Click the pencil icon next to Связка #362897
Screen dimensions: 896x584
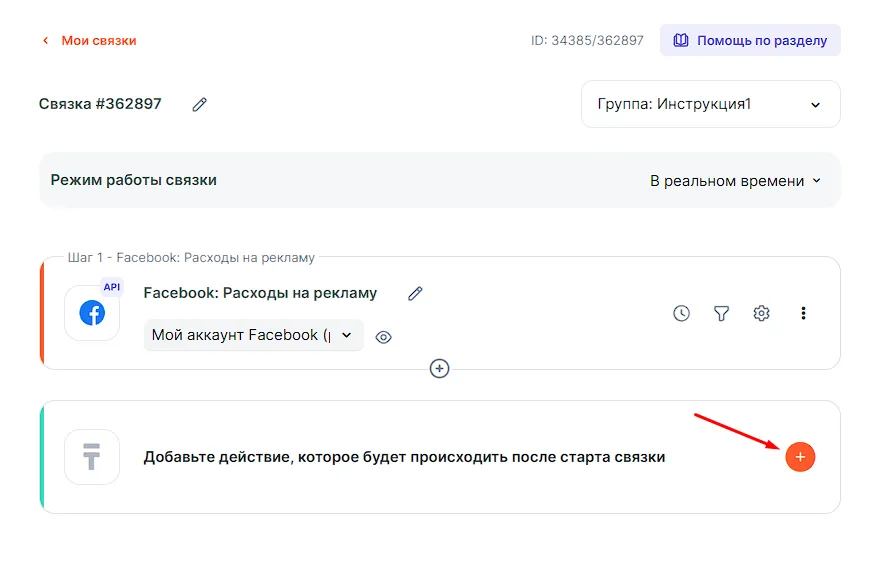[x=200, y=104]
